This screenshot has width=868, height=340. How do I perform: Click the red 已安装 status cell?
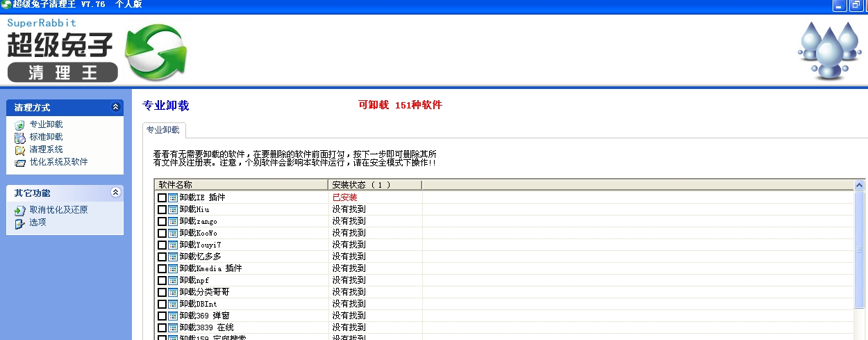344,197
